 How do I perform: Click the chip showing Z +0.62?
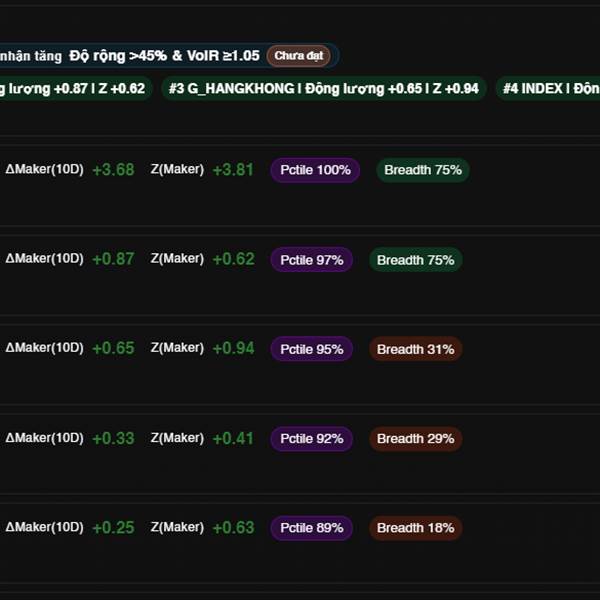point(76,88)
